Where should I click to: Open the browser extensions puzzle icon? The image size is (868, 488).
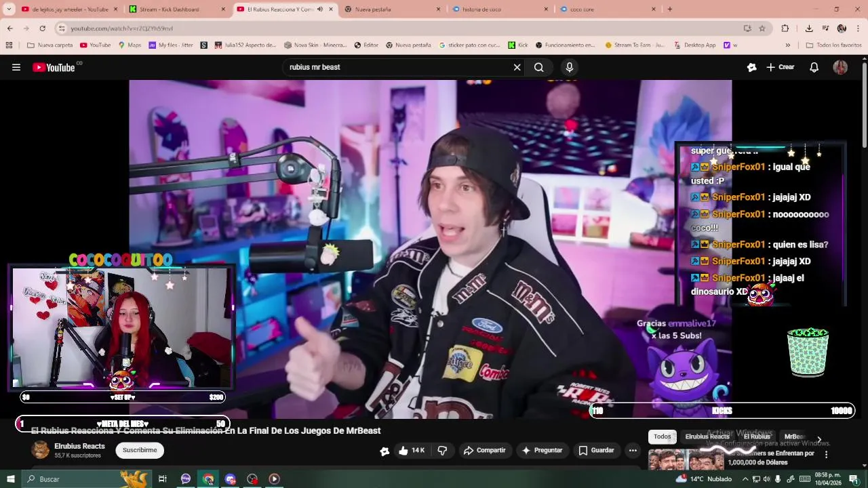click(785, 28)
